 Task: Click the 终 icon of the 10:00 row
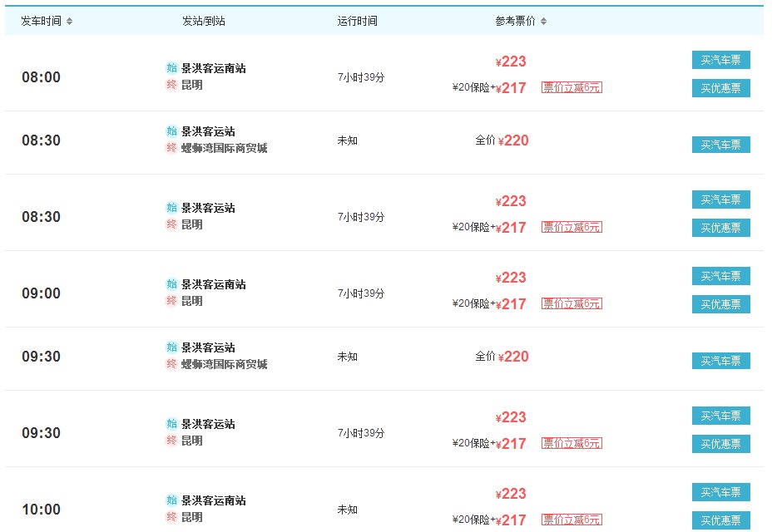[x=171, y=517]
